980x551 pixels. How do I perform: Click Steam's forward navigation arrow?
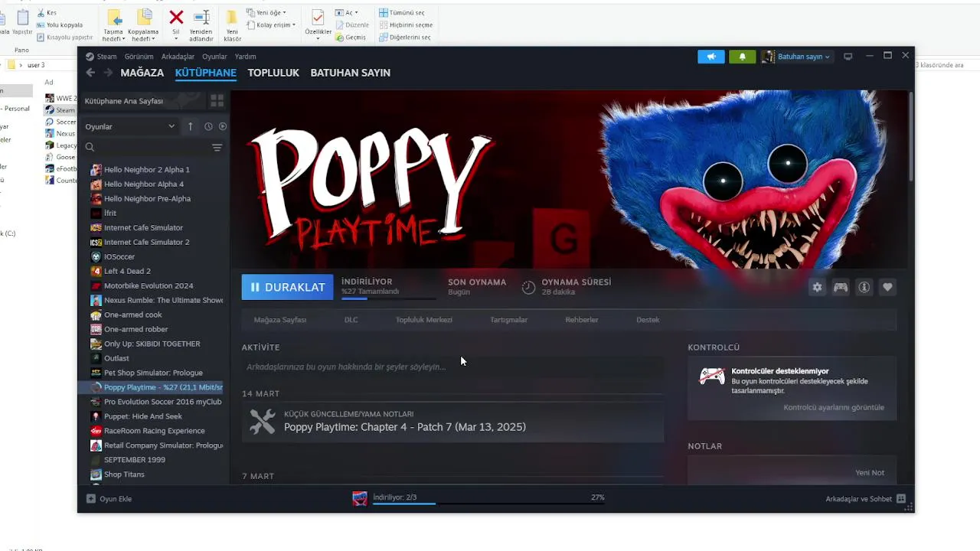pos(108,73)
